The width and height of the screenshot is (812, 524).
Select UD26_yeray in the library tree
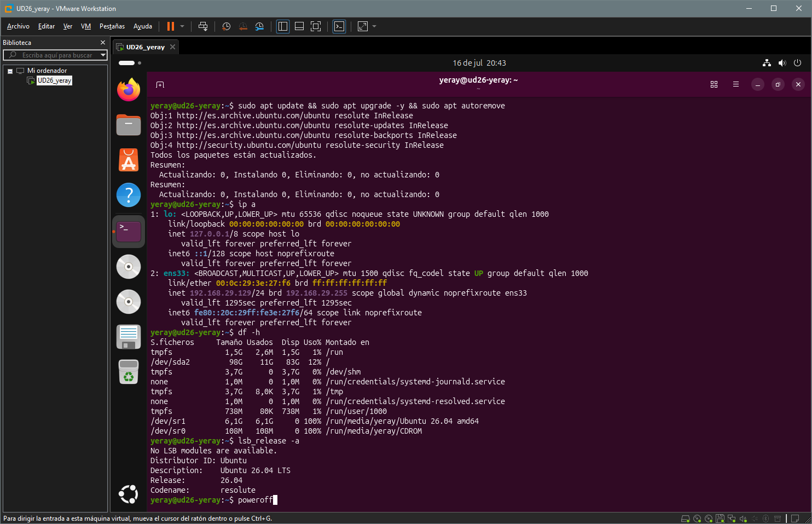pyautogui.click(x=54, y=80)
